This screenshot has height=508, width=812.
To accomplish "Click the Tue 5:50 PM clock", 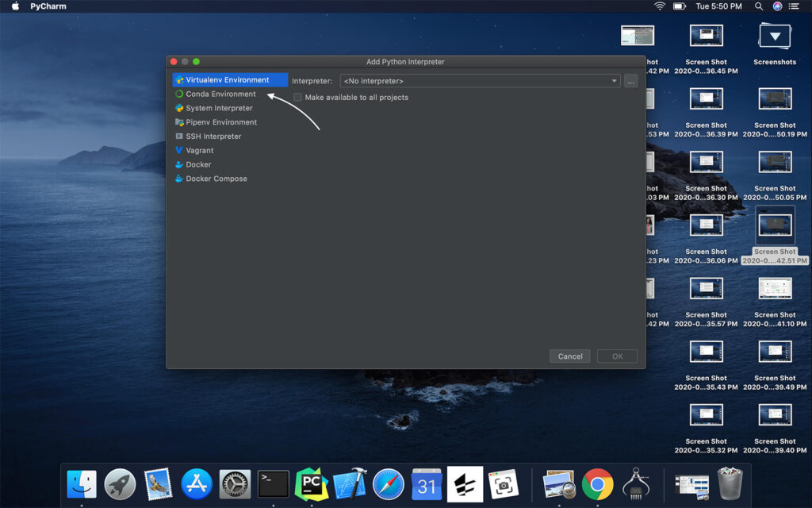I will click(x=718, y=6).
